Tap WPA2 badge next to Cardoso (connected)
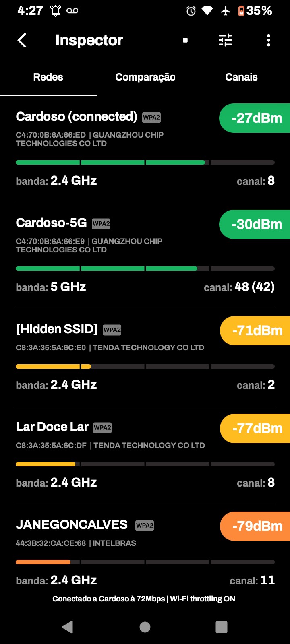This screenshot has height=644, width=290. click(x=152, y=118)
